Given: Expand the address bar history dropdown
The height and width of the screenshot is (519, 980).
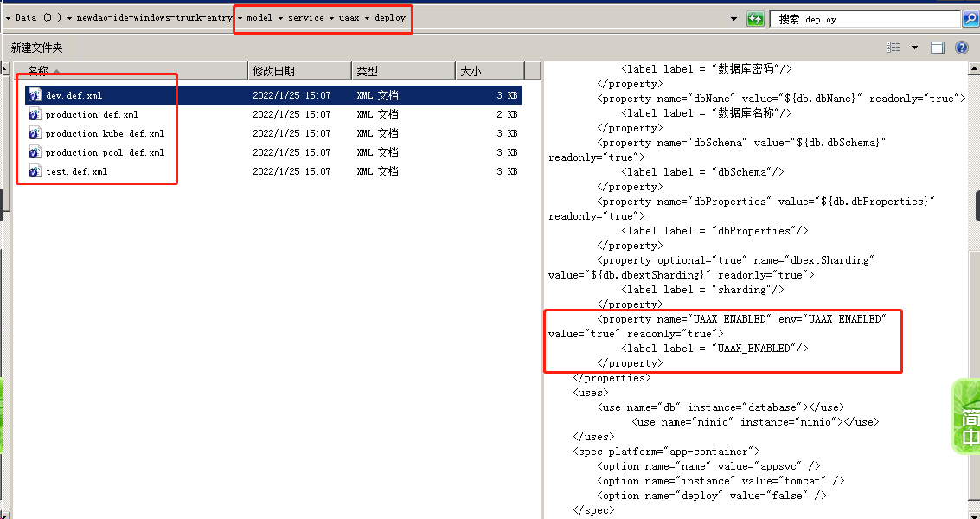Looking at the screenshot, I should [733, 18].
